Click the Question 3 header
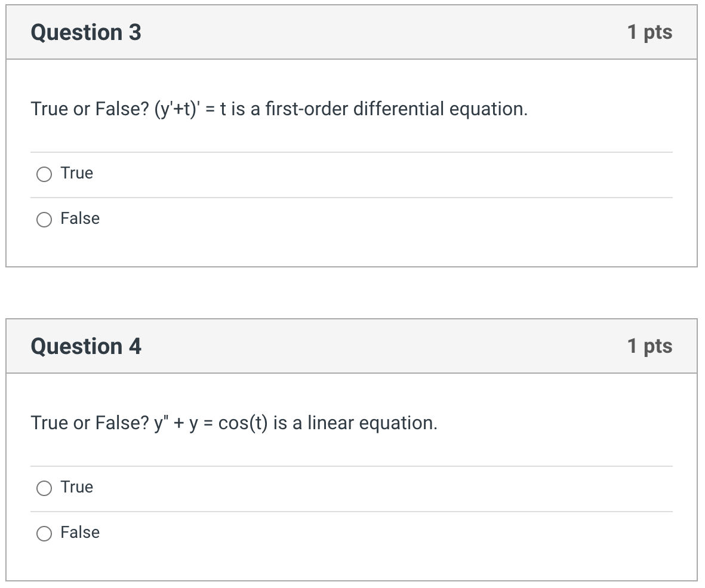Viewport: 705px width, 588px height. pyautogui.click(x=85, y=32)
